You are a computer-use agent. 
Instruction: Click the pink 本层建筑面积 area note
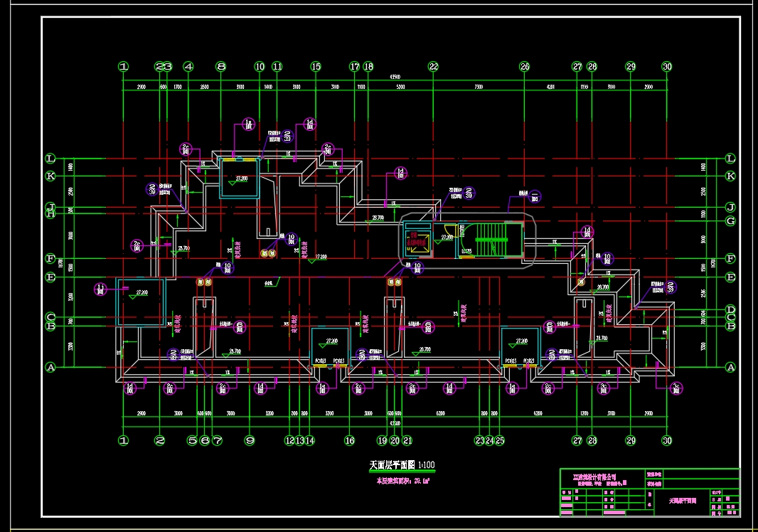click(x=402, y=482)
